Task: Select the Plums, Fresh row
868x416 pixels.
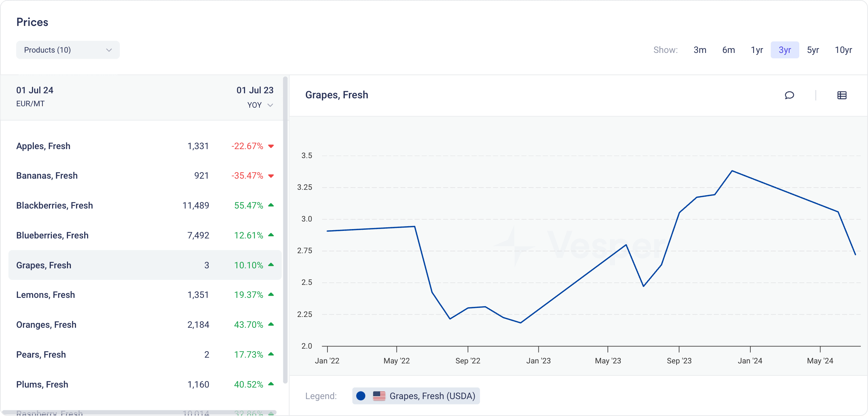Action: [145, 385]
